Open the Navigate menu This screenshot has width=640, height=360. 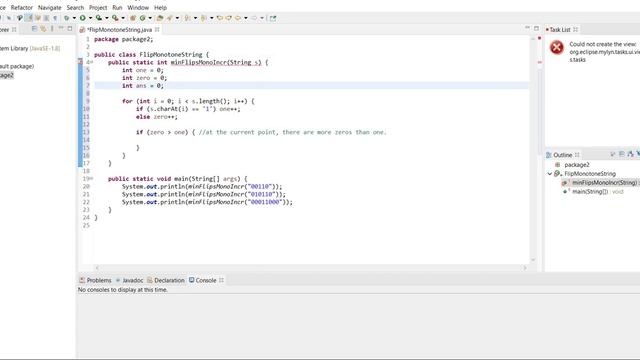49,7
